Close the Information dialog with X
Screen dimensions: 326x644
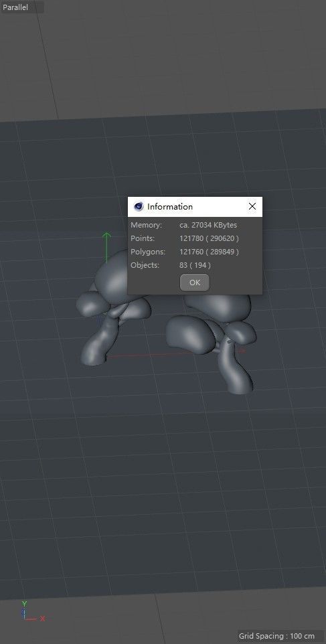coord(252,206)
